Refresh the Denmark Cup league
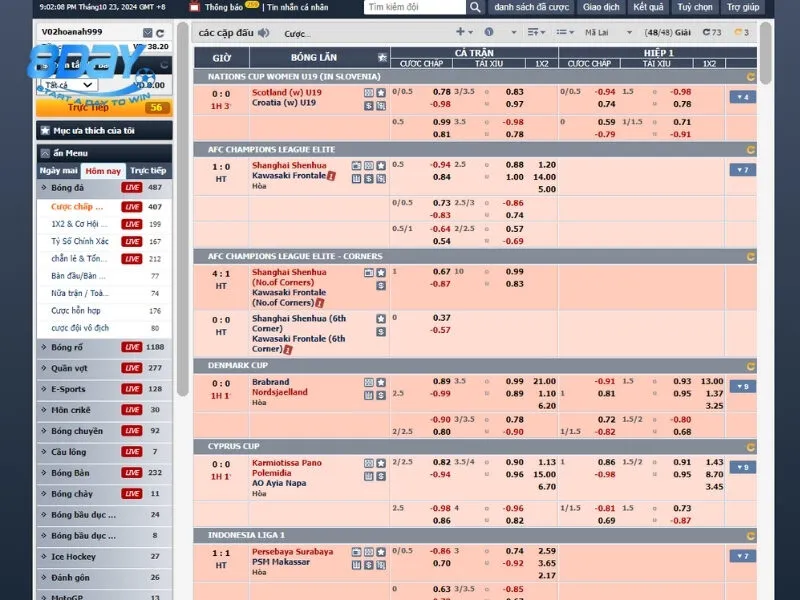 (x=751, y=366)
